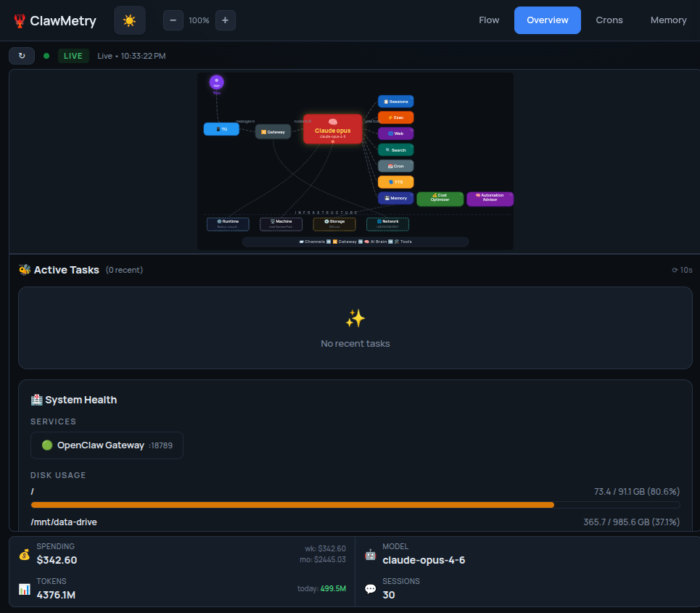The image size is (700, 613).
Task: Click the Storage infrastructure node
Action: click(x=334, y=224)
